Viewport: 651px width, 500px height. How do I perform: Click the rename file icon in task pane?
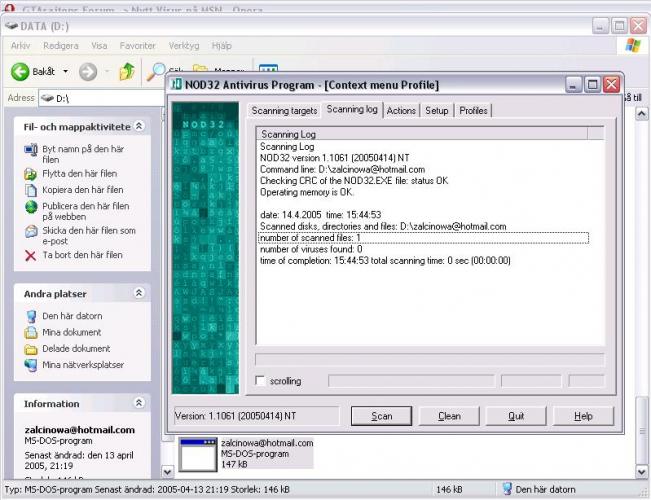(x=31, y=150)
